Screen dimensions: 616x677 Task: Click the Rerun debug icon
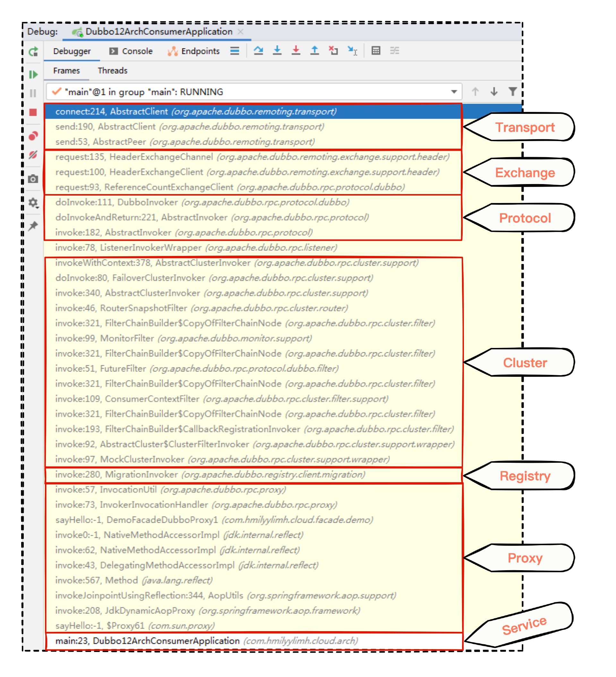pyautogui.click(x=33, y=51)
